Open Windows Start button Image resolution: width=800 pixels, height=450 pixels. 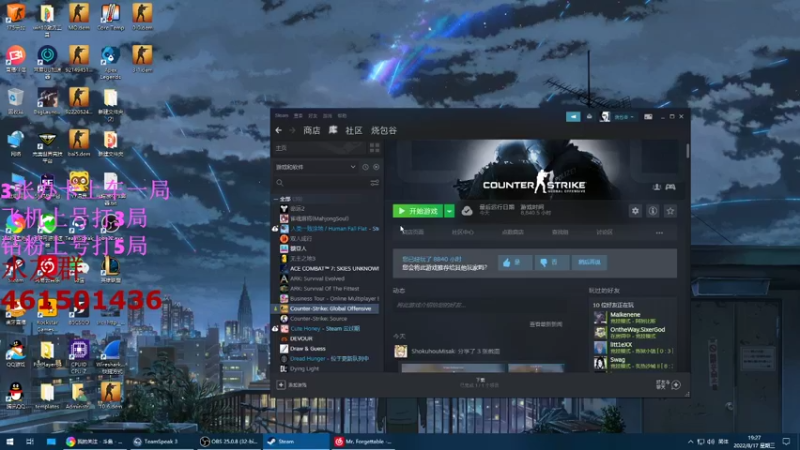[10, 441]
